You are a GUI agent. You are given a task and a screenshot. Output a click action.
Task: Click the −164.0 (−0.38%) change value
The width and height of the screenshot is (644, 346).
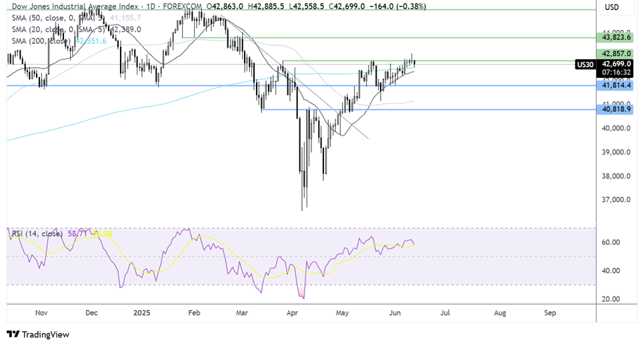pos(397,7)
